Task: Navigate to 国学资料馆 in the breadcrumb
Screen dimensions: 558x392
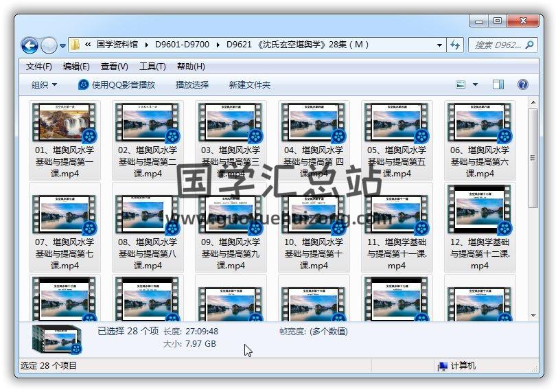Action: click(117, 45)
